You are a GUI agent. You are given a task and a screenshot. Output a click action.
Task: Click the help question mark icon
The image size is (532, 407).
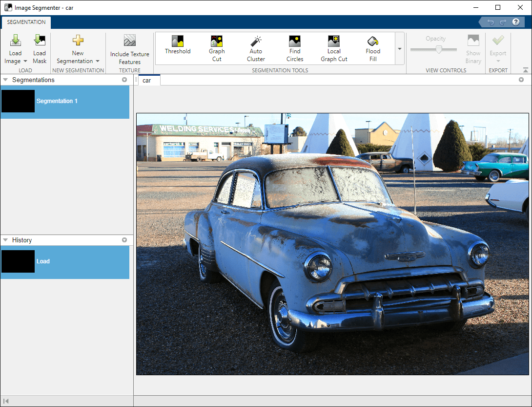tap(515, 22)
